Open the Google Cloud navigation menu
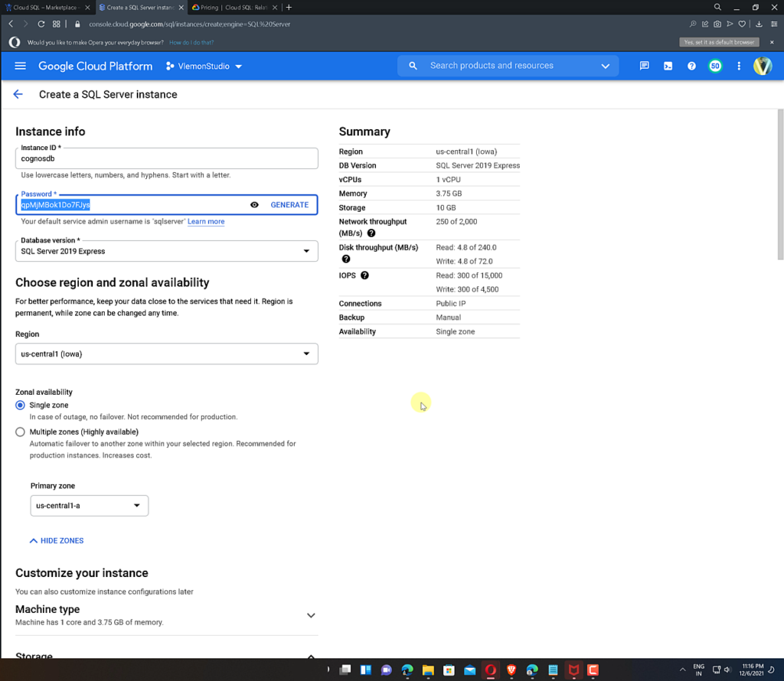 click(20, 66)
